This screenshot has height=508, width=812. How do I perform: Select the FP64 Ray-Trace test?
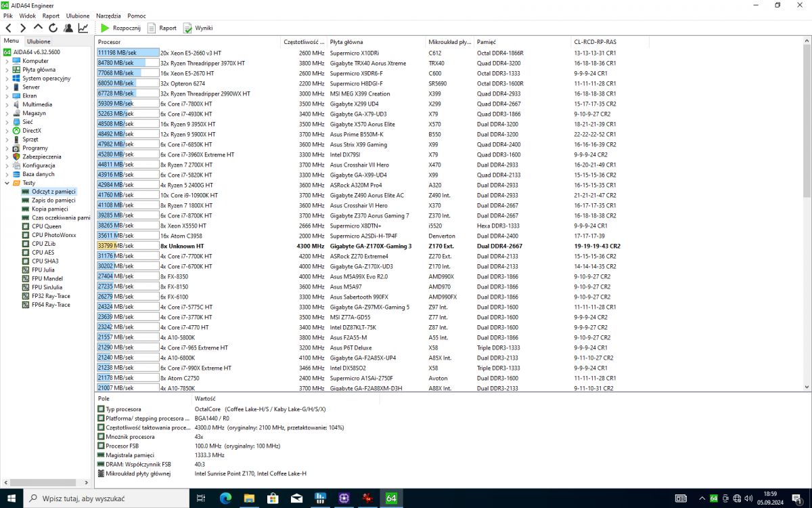click(51, 305)
